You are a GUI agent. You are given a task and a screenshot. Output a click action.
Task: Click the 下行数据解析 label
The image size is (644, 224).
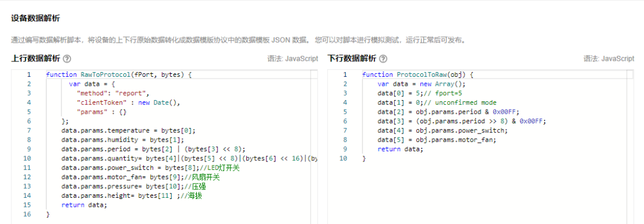352,58
